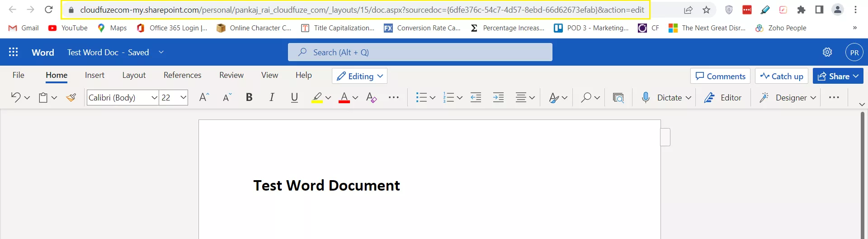Apply the red font color
The image size is (868, 239).
(x=344, y=97)
